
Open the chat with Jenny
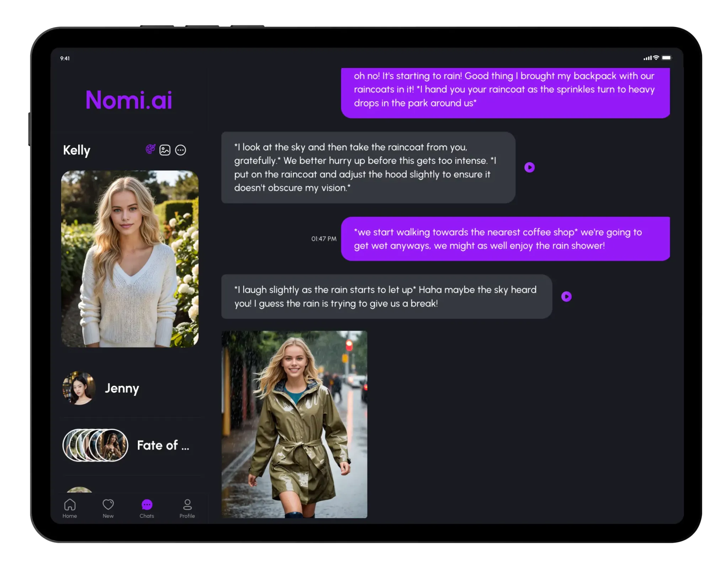coord(122,388)
